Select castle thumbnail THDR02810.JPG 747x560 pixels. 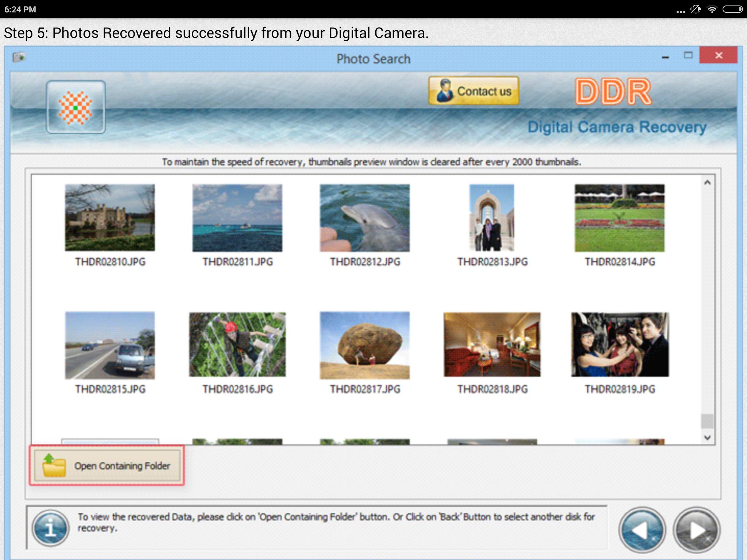(110, 218)
